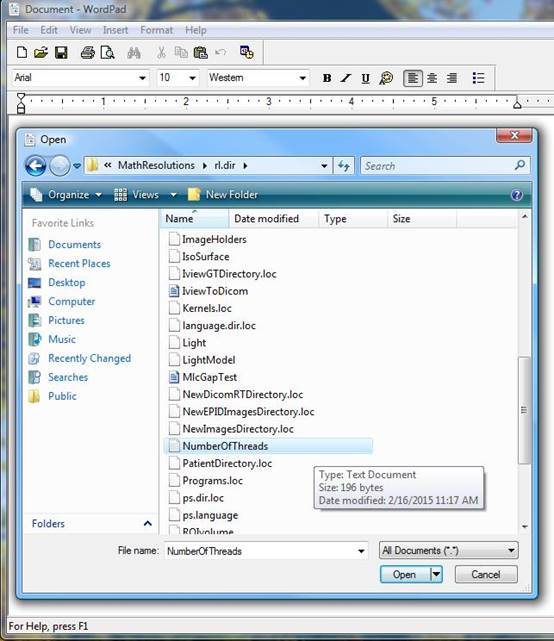
Task: Click the Insert Date/Time icon
Action: [x=247, y=52]
